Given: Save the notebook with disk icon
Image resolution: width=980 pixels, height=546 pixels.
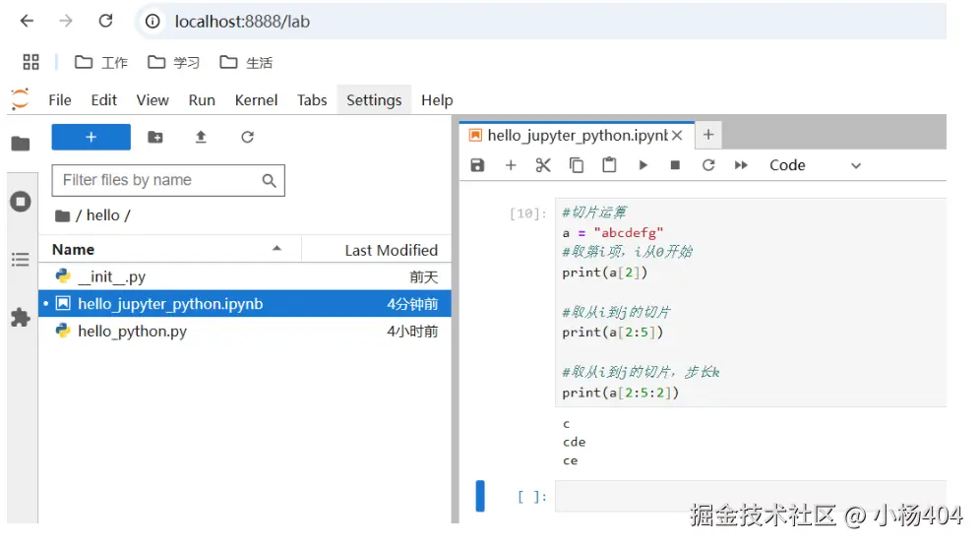Looking at the screenshot, I should click(x=477, y=165).
